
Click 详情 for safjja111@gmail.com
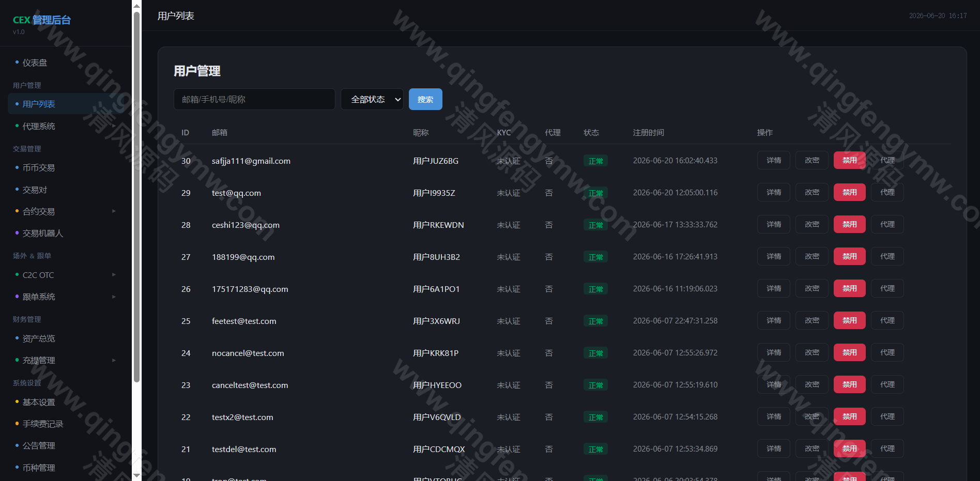tap(774, 160)
